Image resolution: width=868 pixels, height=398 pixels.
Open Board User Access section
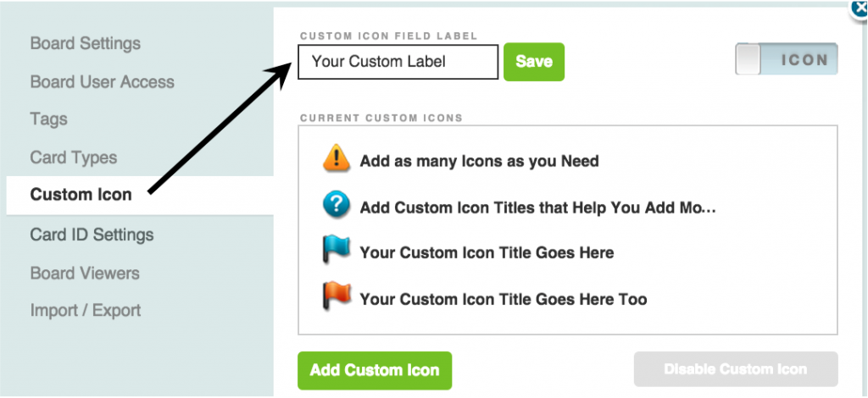(x=103, y=82)
